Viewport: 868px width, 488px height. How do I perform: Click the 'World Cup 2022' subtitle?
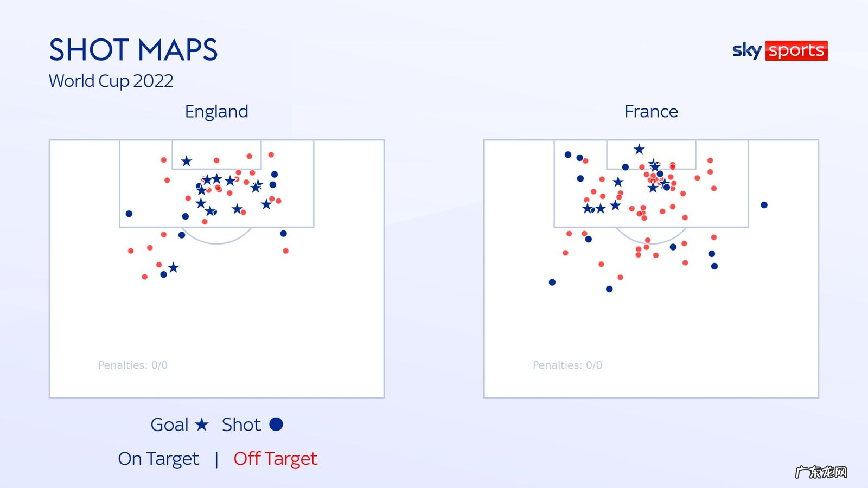[111, 81]
